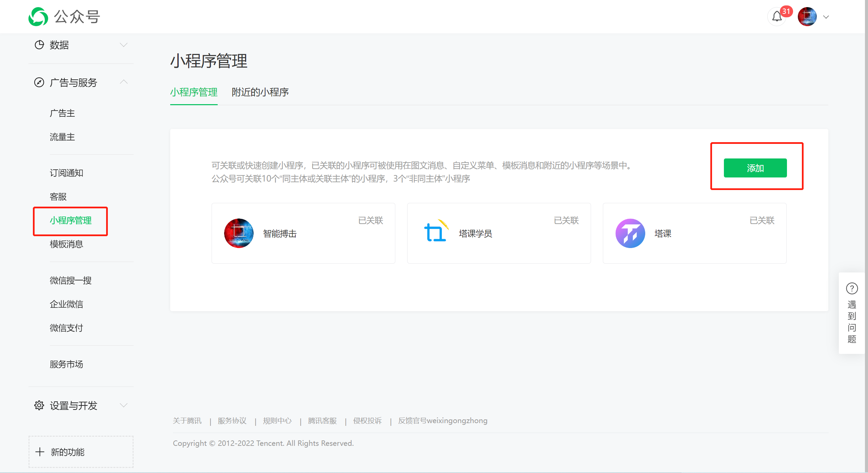Click the account avatar in header

pyautogui.click(x=807, y=17)
